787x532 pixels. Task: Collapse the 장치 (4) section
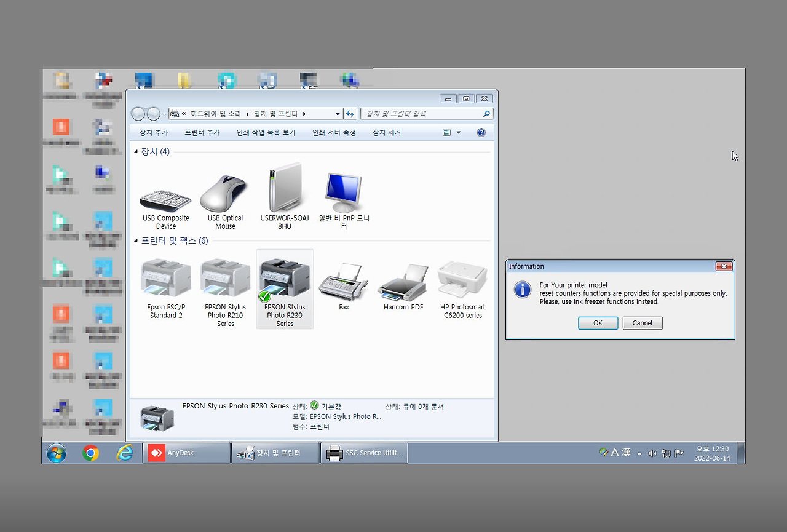pos(136,151)
